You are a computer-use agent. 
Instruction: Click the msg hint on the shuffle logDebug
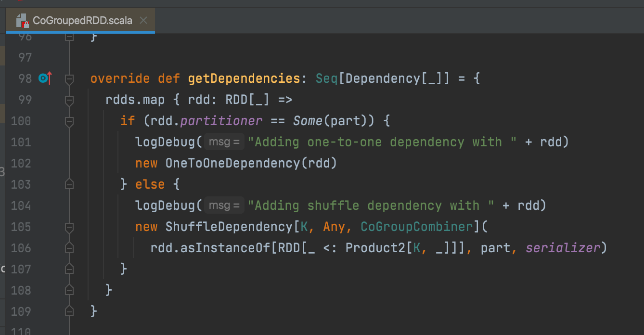pyautogui.click(x=224, y=206)
